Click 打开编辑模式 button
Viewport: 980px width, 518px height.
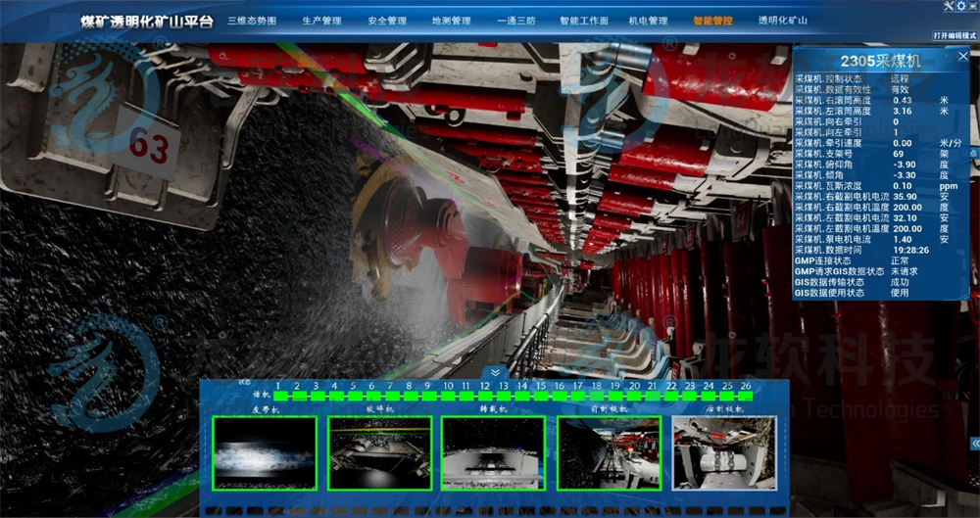pos(954,35)
